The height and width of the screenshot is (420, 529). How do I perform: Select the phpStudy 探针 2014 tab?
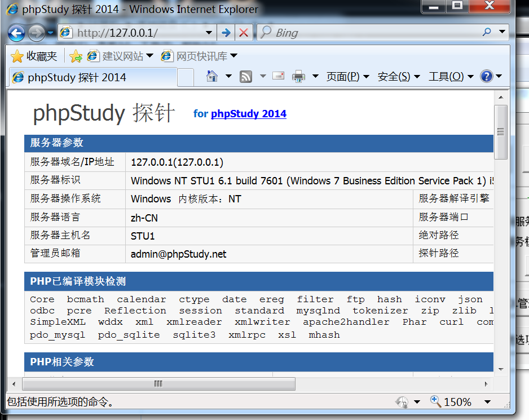click(x=92, y=77)
